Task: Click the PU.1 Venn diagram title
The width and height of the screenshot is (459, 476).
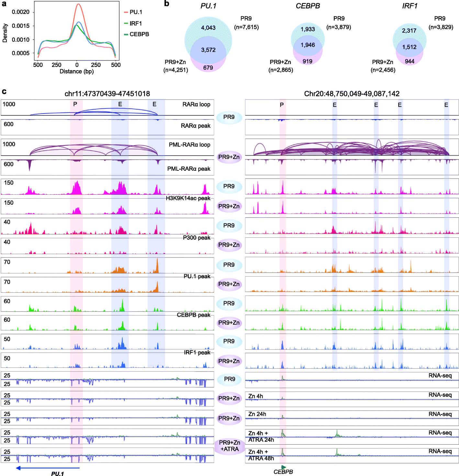Action: [208, 6]
